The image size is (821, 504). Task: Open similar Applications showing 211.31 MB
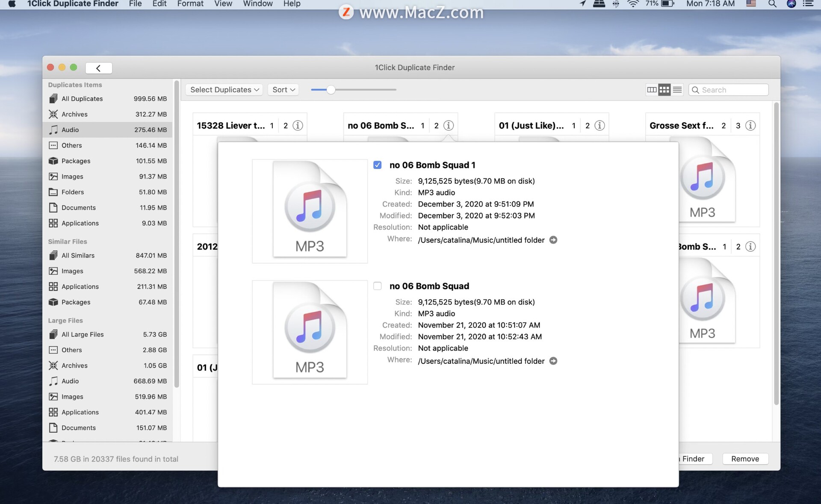click(107, 287)
